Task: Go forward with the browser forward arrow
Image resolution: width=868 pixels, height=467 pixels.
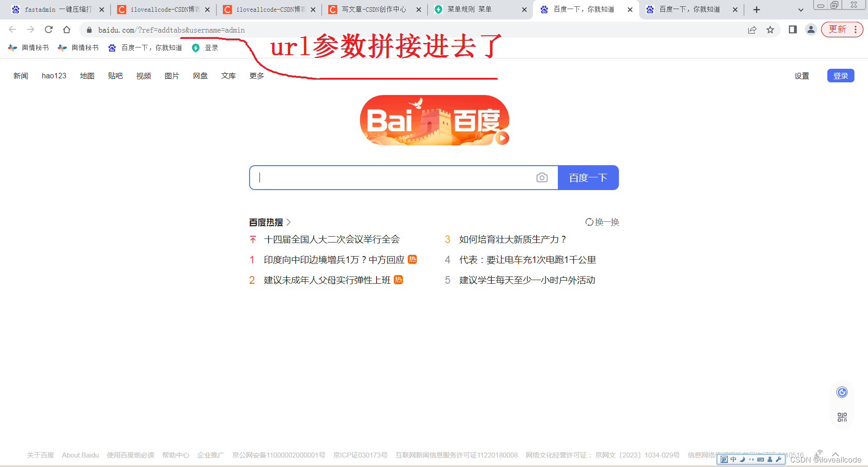Action: (x=30, y=30)
